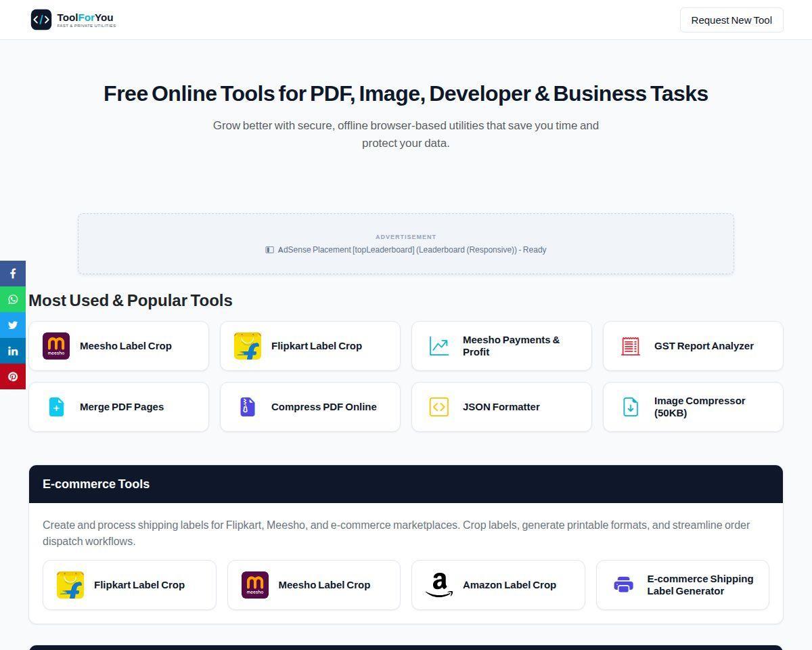Open Image Compressor (50KB) tool
The width and height of the screenshot is (812, 650).
pyautogui.click(x=693, y=407)
